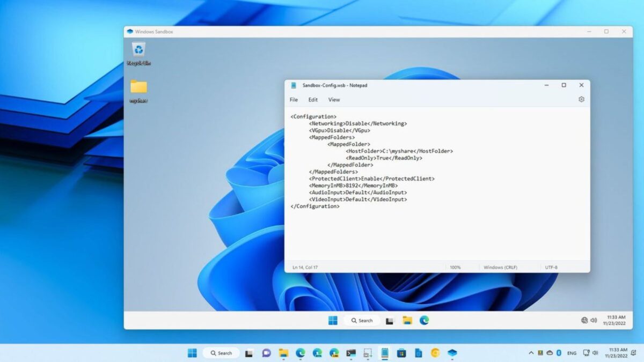
Task: Launch Microsoft Edge from the sandbox taskbar
Action: [x=424, y=321]
